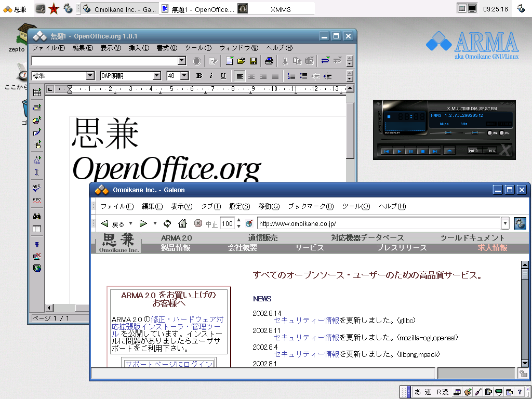This screenshot has height=399, width=532.
Task: Click the Open file folder icon in OpenOffice
Action: tap(241, 61)
